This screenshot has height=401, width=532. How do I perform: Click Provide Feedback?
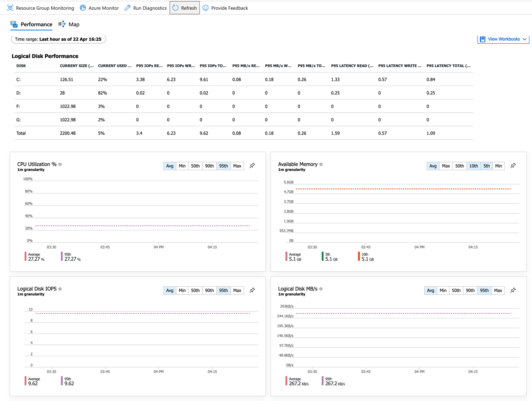(225, 8)
